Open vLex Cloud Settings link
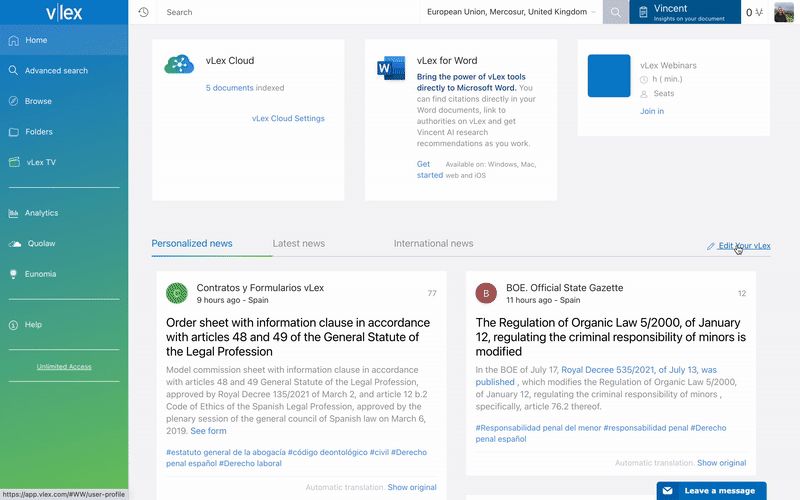The height and width of the screenshot is (500, 800). [288, 118]
